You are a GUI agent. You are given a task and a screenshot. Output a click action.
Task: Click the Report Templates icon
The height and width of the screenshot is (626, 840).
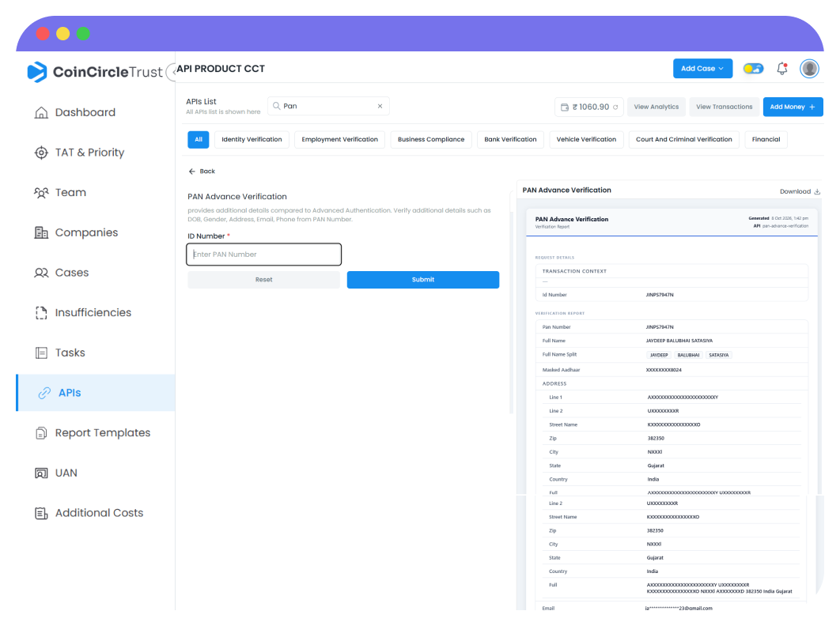click(x=41, y=432)
